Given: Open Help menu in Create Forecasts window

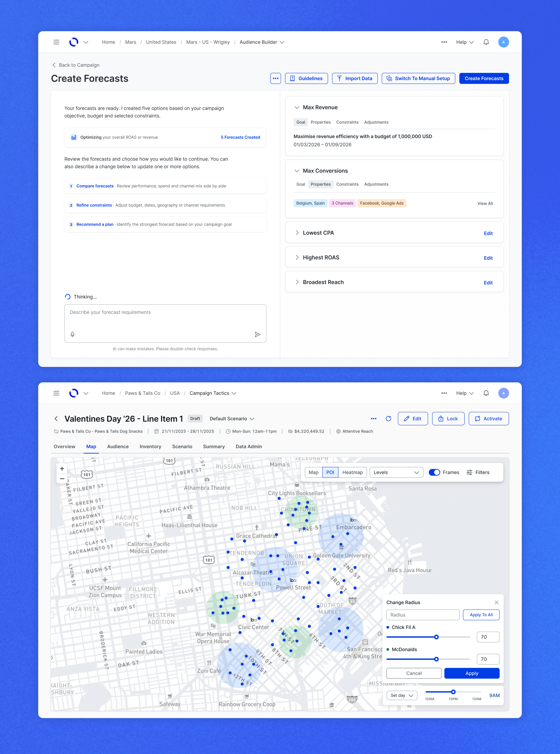Looking at the screenshot, I should point(465,42).
